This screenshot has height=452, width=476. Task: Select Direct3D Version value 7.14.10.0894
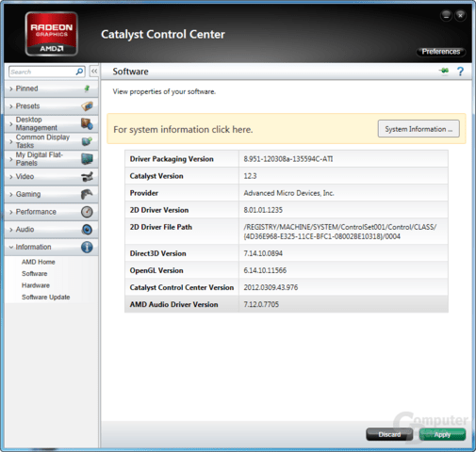pos(263,253)
